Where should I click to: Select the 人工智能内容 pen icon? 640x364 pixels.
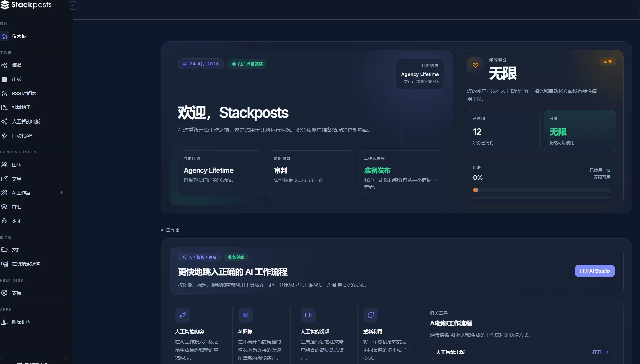click(183, 315)
